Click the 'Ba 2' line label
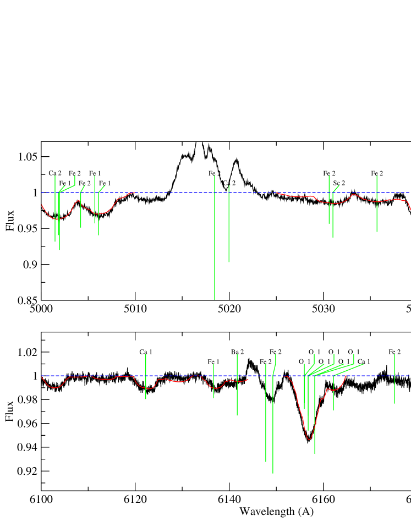Screen dimensions: 411x532 click(x=237, y=352)
